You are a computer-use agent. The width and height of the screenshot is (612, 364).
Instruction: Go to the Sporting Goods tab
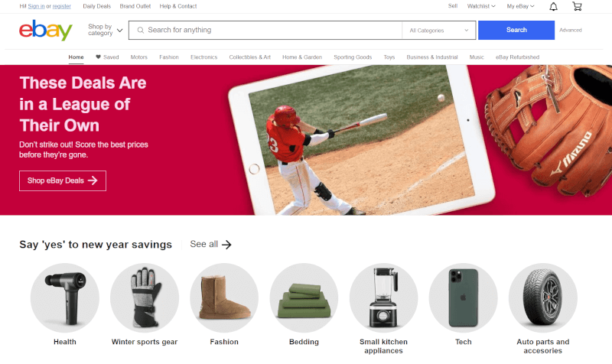point(353,57)
